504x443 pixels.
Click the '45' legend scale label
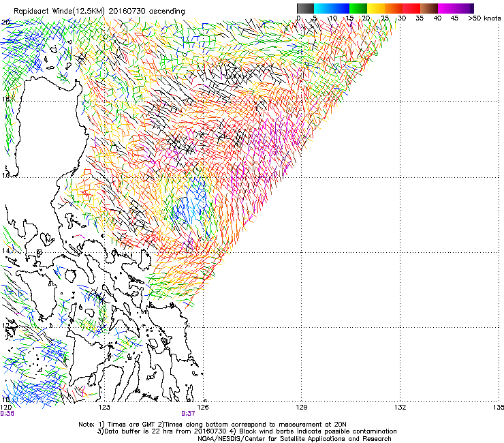pyautogui.click(x=454, y=18)
